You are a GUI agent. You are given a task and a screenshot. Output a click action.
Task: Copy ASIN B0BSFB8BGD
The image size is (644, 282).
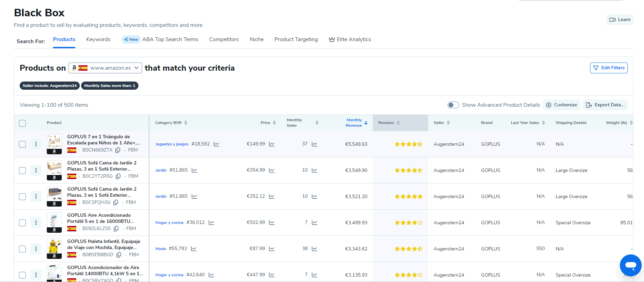pyautogui.click(x=119, y=255)
